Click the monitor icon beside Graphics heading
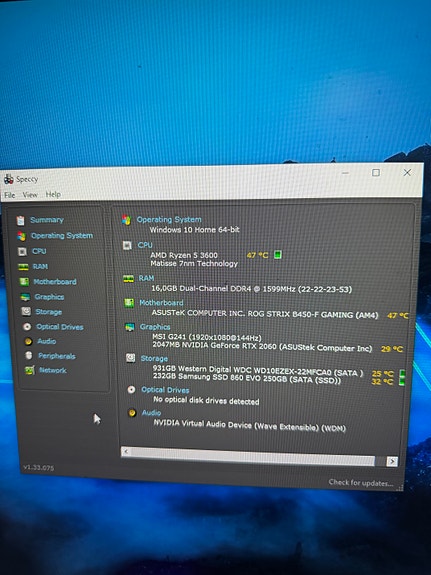Image resolution: width=431 pixels, height=575 pixels. click(129, 327)
